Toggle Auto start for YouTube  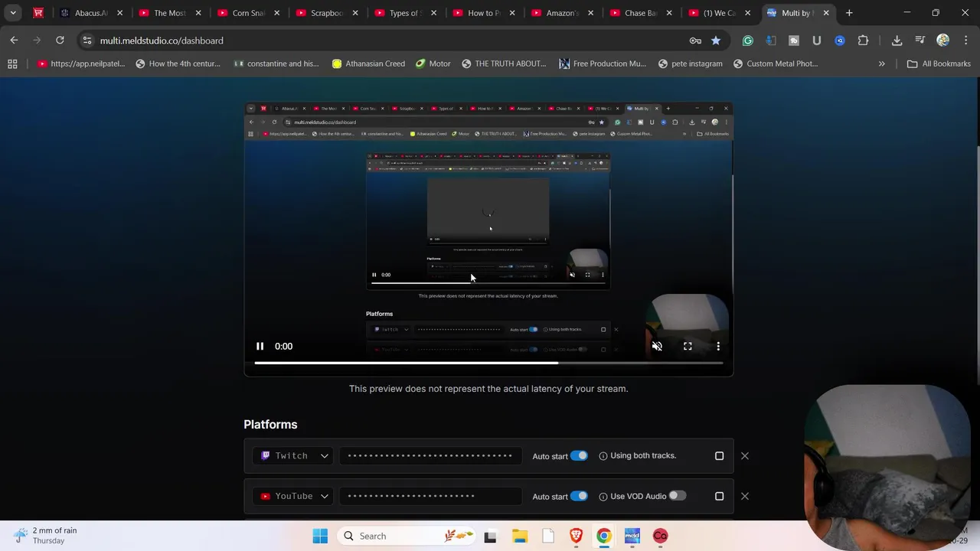pyautogui.click(x=579, y=496)
